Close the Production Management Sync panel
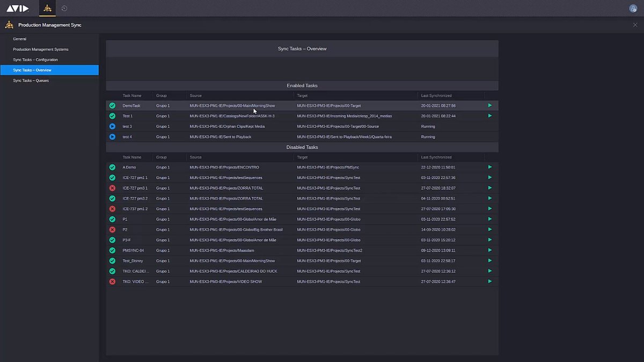This screenshot has height=362, width=644. [x=635, y=25]
